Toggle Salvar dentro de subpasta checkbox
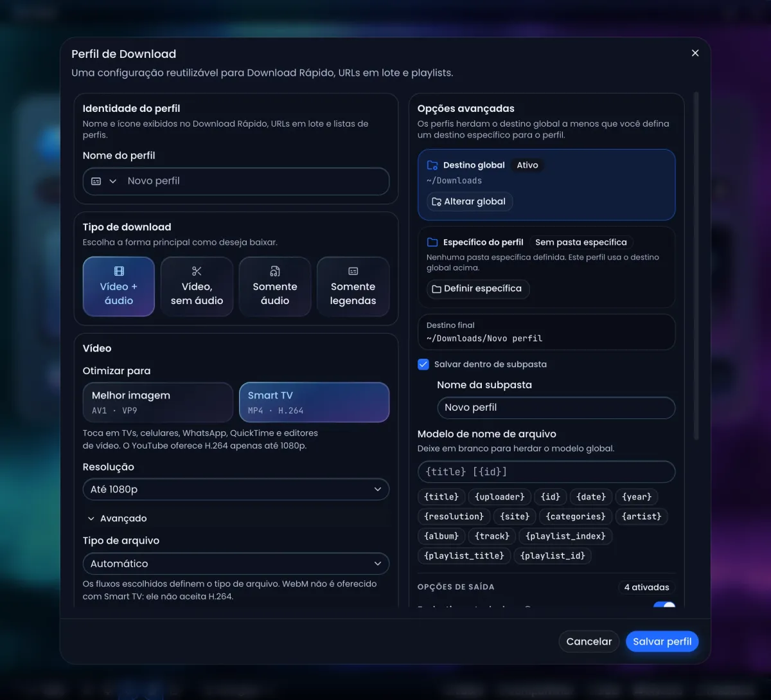The image size is (771, 700). (x=423, y=364)
